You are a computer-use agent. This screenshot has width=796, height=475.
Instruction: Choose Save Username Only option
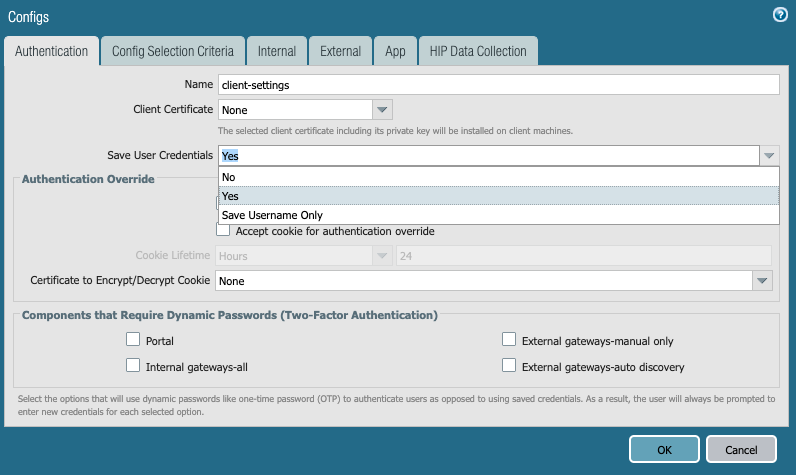[x=498, y=215]
